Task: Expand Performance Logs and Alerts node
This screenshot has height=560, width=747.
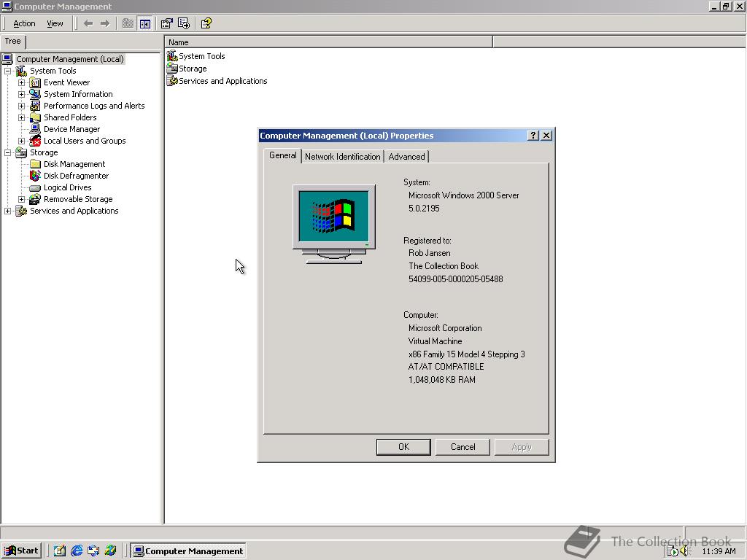Action: pyautogui.click(x=21, y=106)
